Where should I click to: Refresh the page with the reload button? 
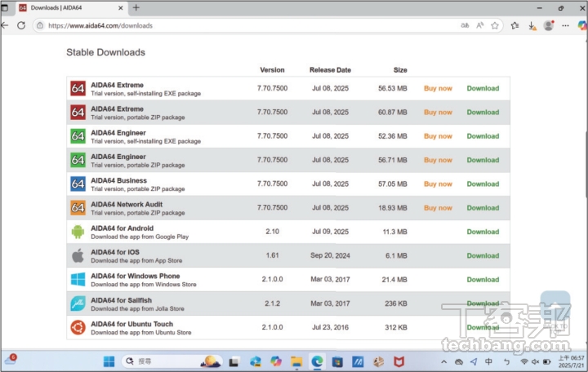pyautogui.click(x=20, y=25)
